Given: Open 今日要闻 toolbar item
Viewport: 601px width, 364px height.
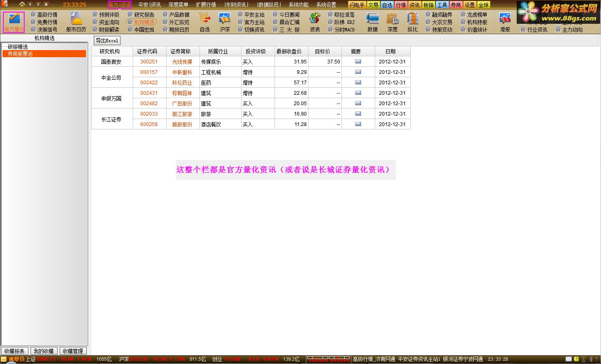Looking at the screenshot, I should tap(286, 15).
